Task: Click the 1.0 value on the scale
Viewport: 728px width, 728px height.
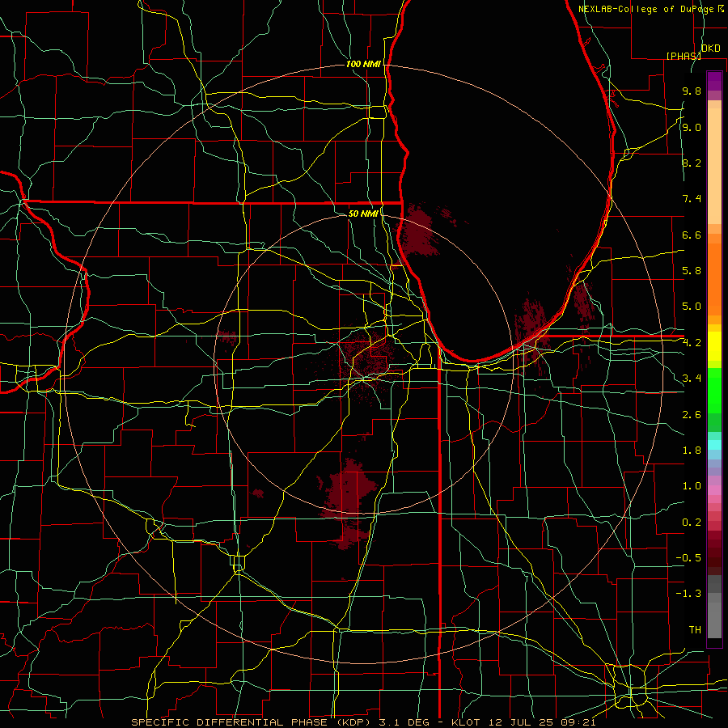Action: coord(692,487)
